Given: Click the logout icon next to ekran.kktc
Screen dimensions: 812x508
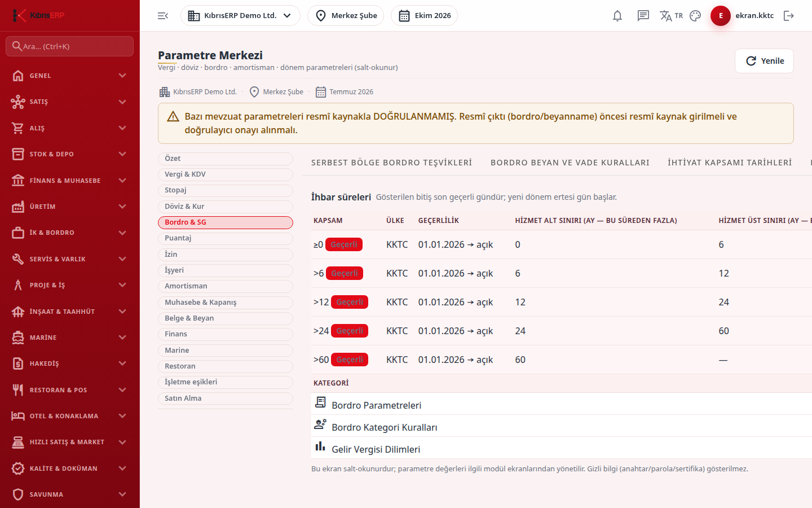Looking at the screenshot, I should (x=789, y=16).
